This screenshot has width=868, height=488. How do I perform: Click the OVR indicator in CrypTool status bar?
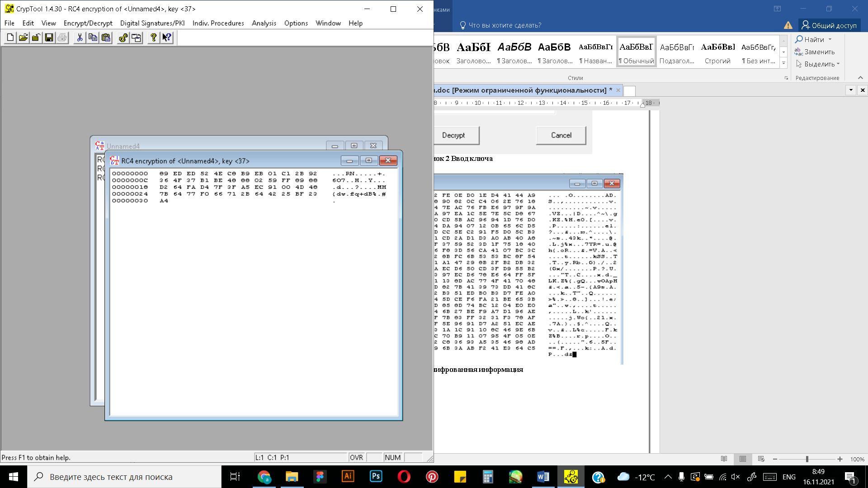tap(356, 457)
